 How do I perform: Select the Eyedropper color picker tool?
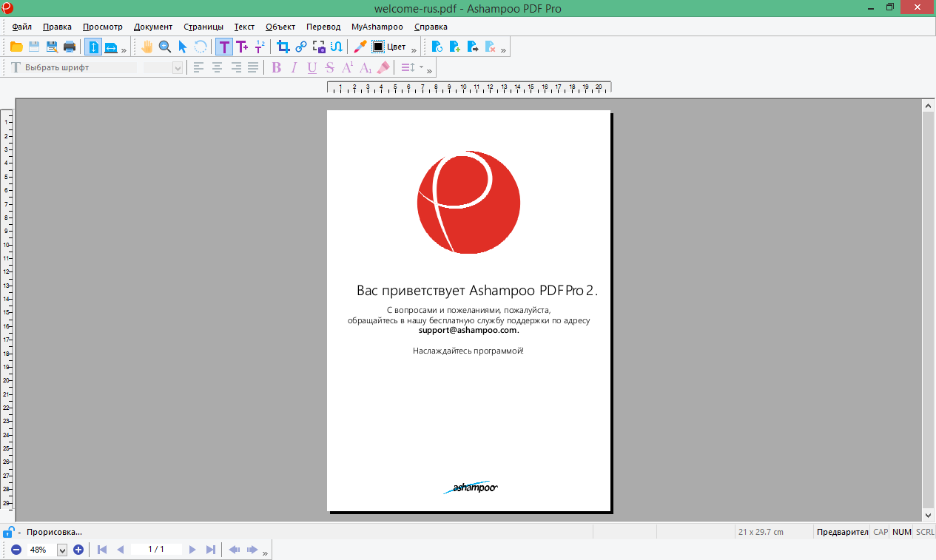(360, 47)
